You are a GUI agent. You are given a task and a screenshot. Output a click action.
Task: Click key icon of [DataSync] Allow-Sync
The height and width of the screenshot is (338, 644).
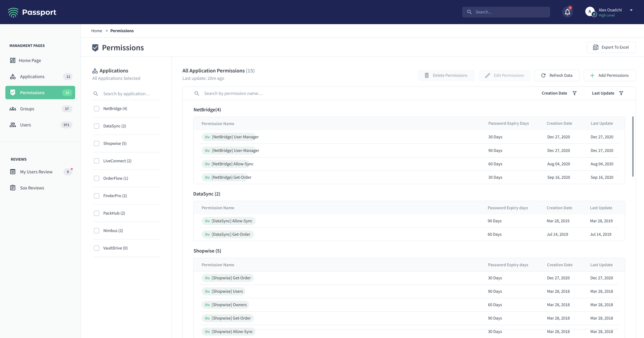pos(207,221)
